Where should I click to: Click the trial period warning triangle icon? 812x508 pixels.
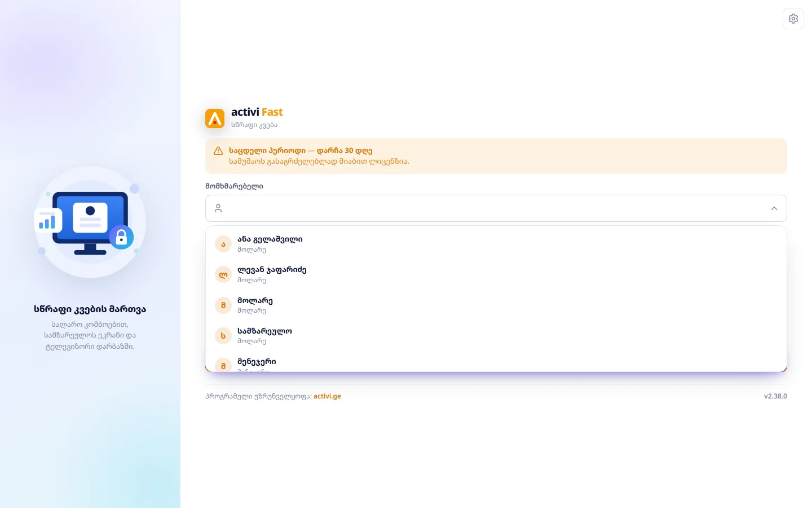pyautogui.click(x=218, y=151)
